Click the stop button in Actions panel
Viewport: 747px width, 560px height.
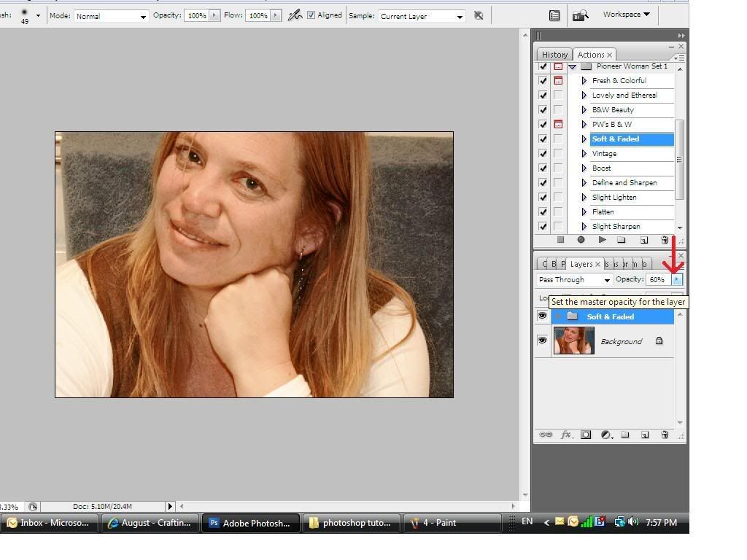560,239
